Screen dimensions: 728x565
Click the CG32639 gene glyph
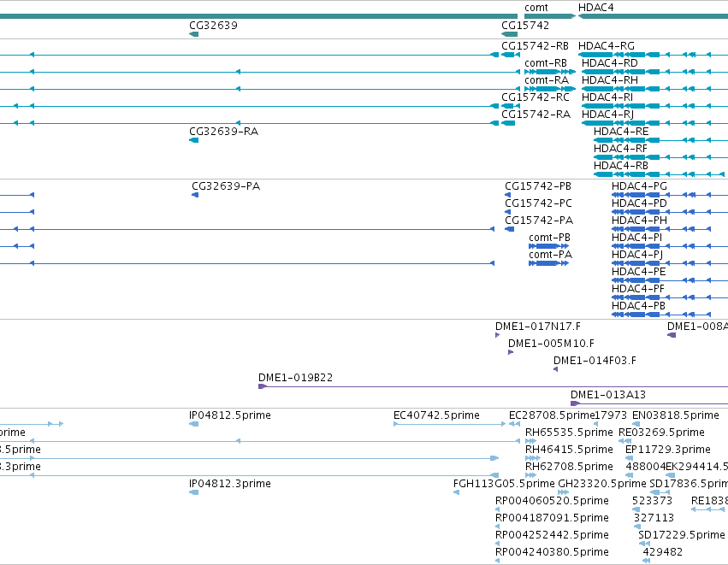pos(194,34)
